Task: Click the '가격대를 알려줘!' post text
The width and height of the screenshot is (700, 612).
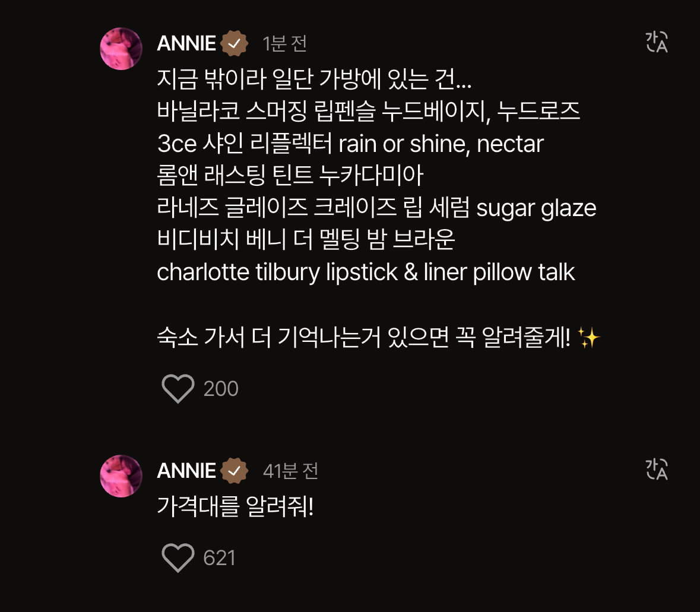Action: coord(235,506)
